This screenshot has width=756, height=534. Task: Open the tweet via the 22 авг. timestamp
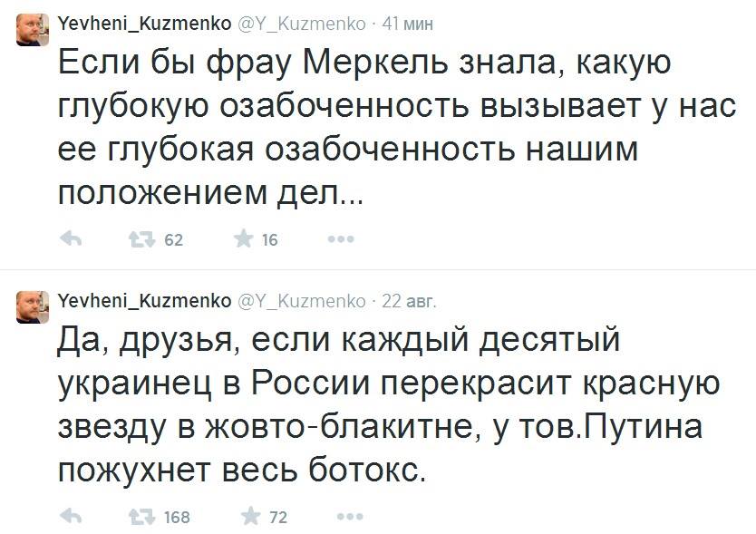click(x=410, y=300)
